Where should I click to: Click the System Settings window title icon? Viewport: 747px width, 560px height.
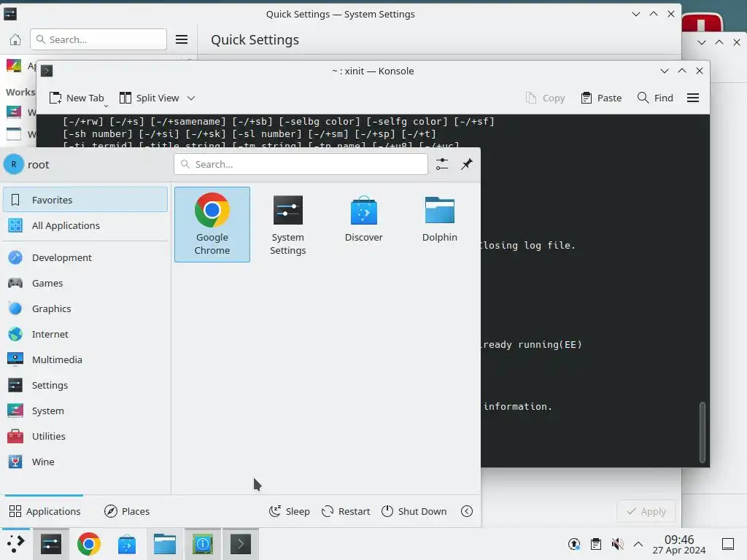10,14
